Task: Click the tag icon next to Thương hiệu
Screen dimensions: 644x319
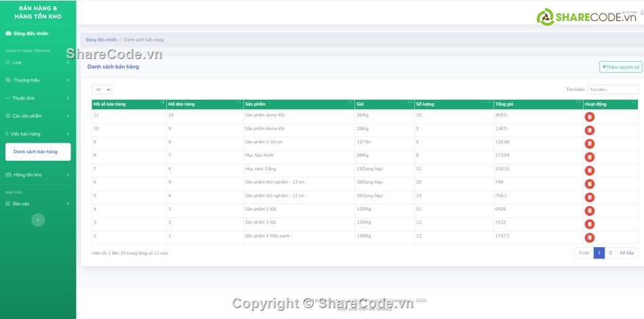Action: click(8, 80)
